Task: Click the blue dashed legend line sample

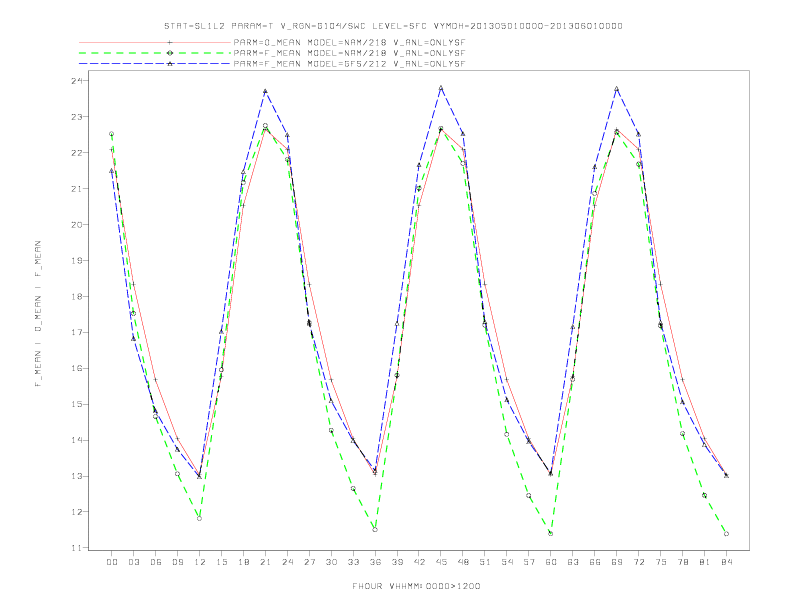Action: click(x=155, y=64)
